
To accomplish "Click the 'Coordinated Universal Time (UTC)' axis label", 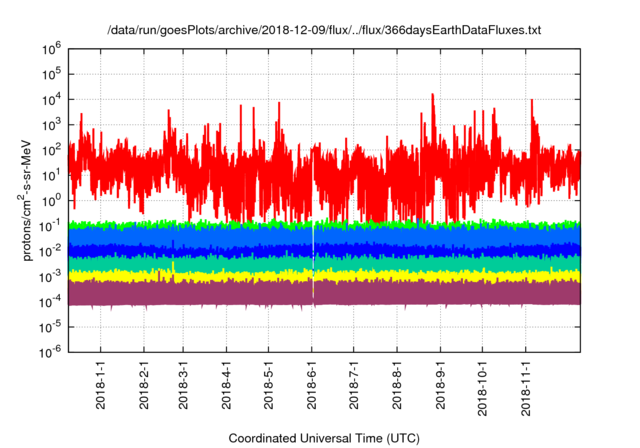I will (324, 438).
